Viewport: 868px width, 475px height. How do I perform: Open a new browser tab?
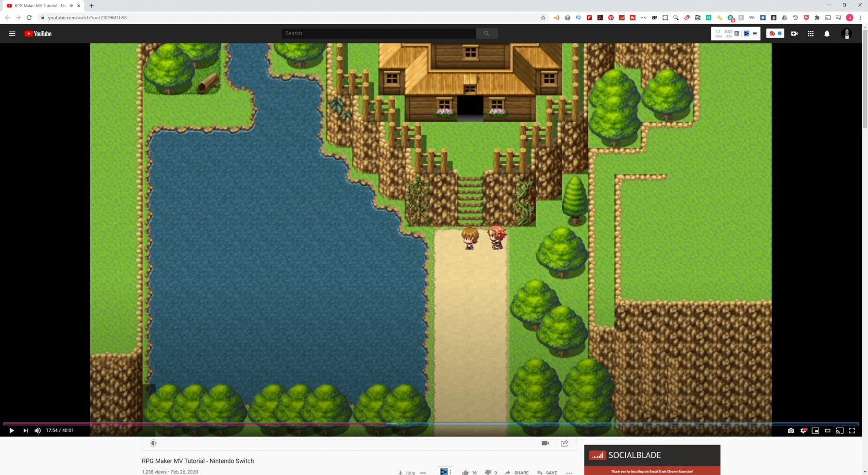(x=92, y=6)
